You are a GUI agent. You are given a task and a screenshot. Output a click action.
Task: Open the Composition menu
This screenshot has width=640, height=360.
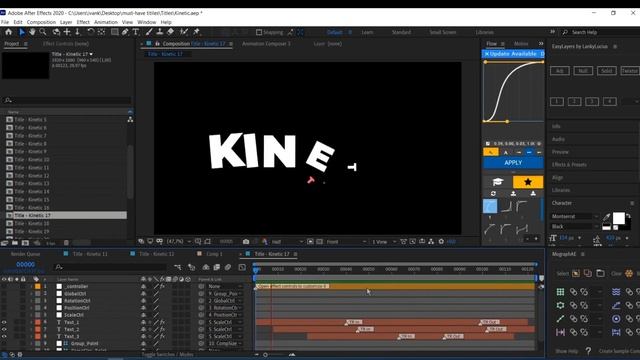pyautogui.click(x=41, y=22)
